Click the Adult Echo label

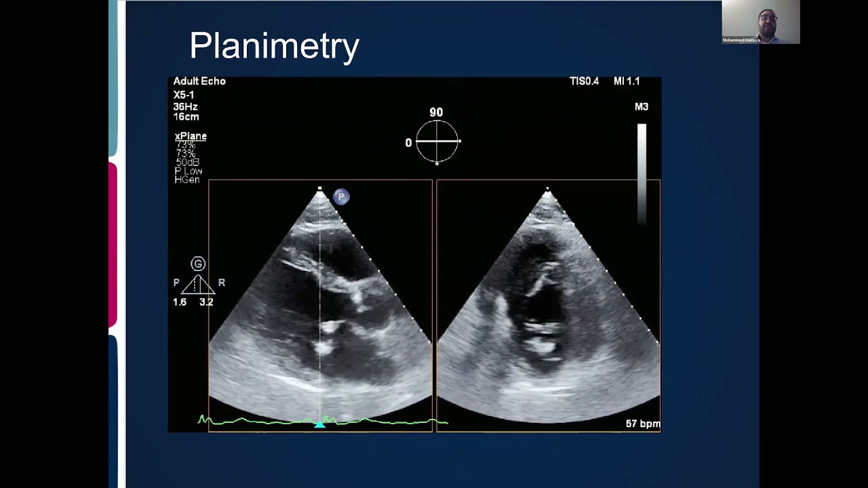coord(199,81)
